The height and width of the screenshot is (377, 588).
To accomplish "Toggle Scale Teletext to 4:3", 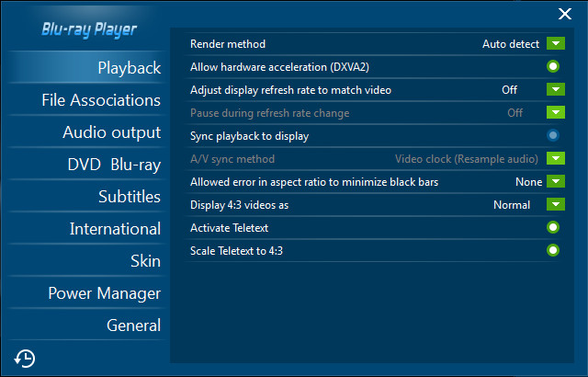I will coord(553,250).
